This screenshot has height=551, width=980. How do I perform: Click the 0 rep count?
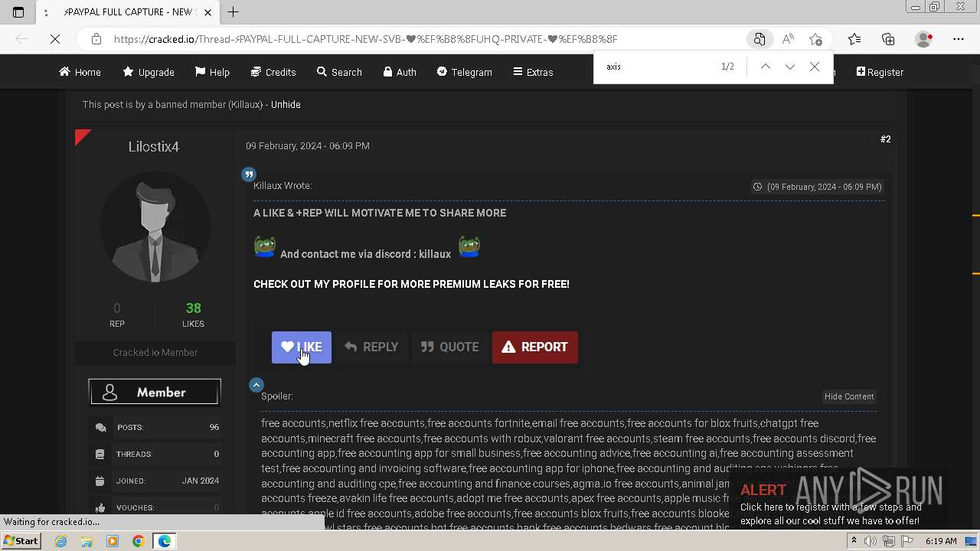(x=117, y=308)
